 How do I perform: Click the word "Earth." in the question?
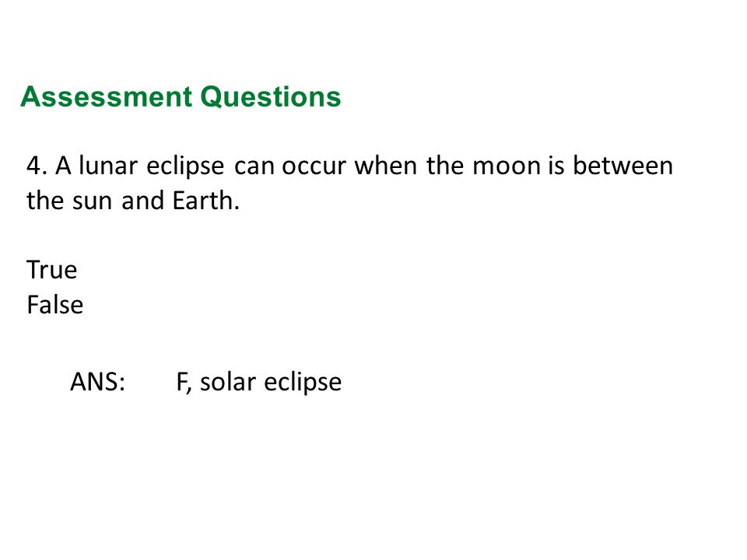[205, 201]
